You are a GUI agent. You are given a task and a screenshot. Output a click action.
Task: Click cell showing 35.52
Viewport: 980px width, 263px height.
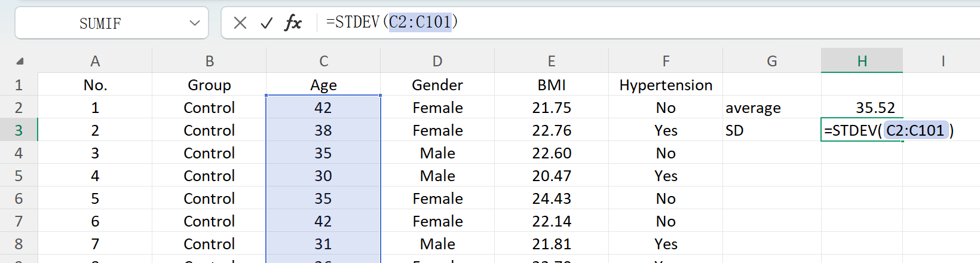click(x=862, y=108)
